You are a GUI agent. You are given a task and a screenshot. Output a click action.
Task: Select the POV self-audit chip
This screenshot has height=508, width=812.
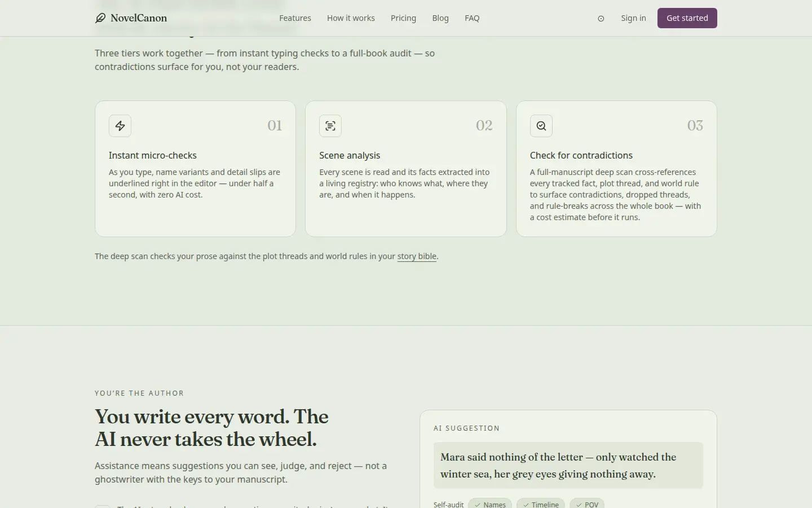587,504
